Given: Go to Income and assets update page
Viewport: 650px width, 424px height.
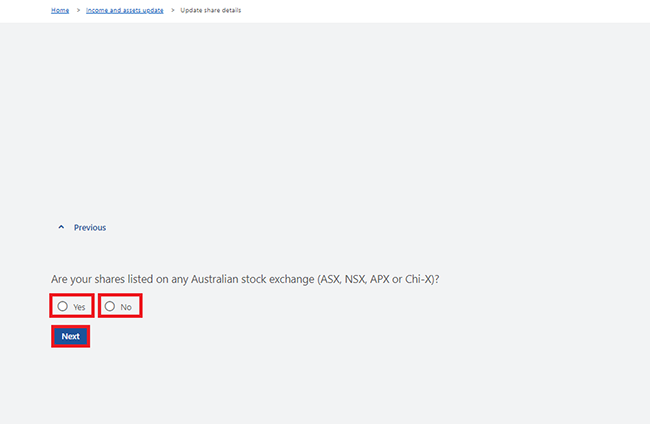Looking at the screenshot, I should click(125, 10).
